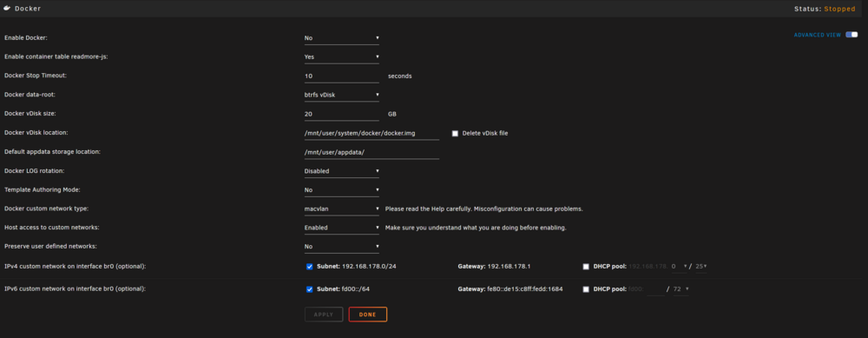This screenshot has height=338, width=868.
Task: Click the 'Please read the Help carefully' note
Action: (483, 209)
